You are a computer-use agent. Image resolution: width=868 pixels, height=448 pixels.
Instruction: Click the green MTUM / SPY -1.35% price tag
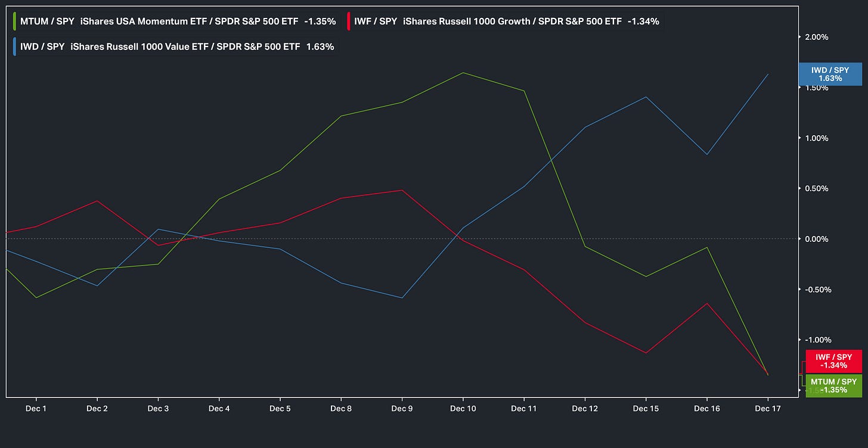click(x=833, y=385)
